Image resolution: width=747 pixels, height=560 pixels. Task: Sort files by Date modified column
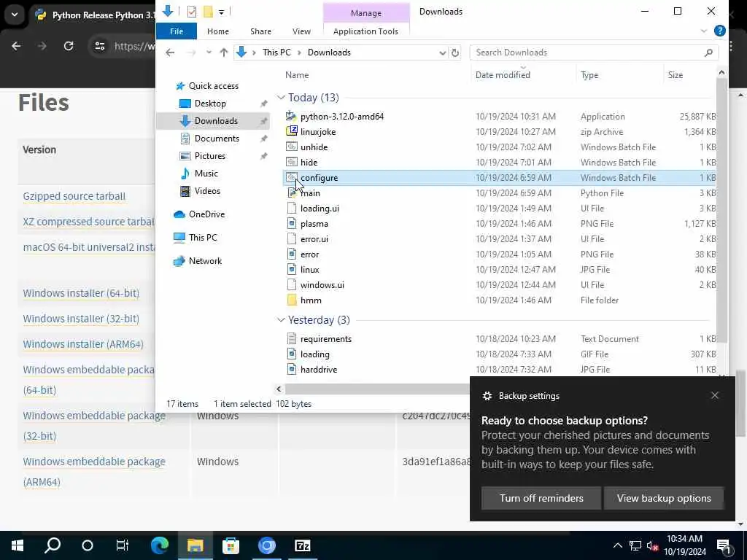pyautogui.click(x=524, y=75)
